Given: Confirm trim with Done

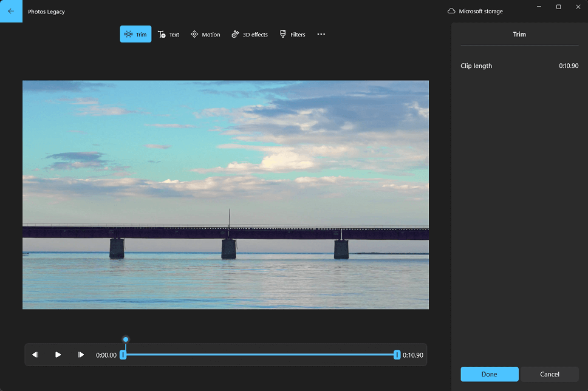Looking at the screenshot, I should click(490, 374).
